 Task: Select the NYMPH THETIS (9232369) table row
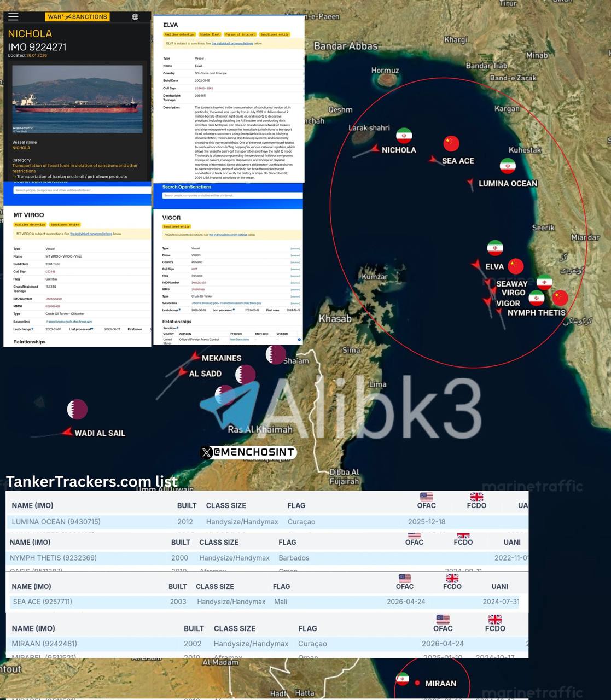pos(267,558)
